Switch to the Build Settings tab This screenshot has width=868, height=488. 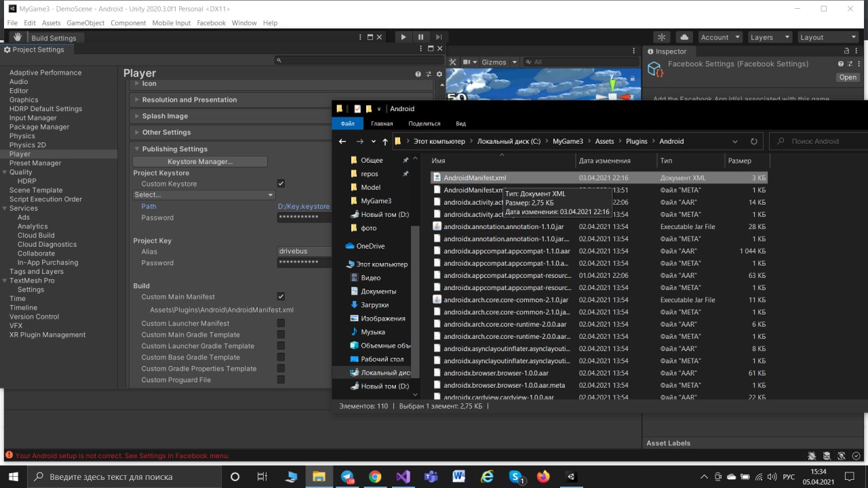(54, 38)
